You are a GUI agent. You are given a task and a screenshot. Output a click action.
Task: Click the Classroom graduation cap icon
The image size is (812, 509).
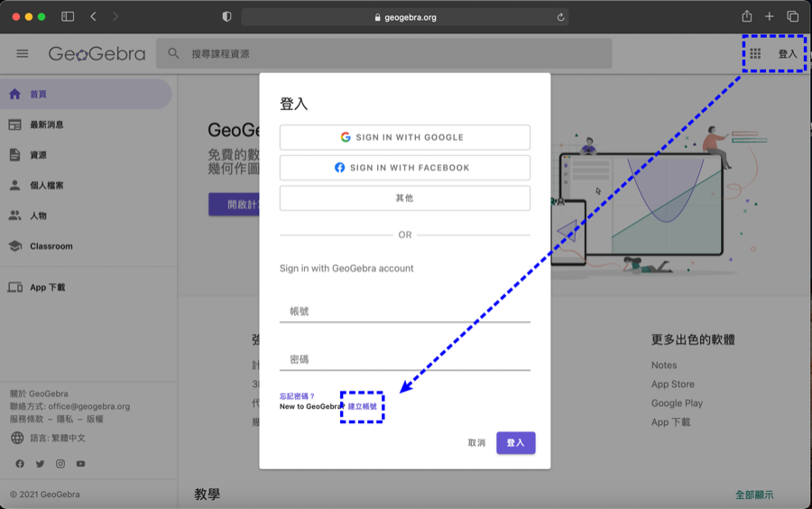point(15,246)
